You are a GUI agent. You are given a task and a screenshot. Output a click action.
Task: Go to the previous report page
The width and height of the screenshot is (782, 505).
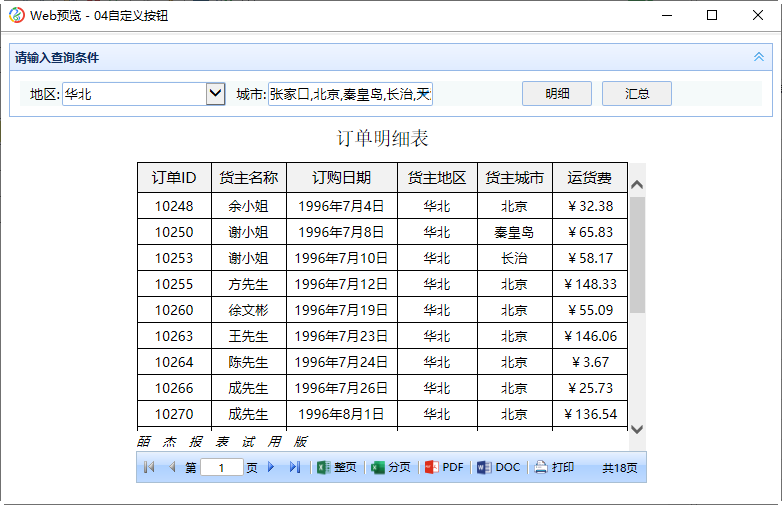(171, 467)
